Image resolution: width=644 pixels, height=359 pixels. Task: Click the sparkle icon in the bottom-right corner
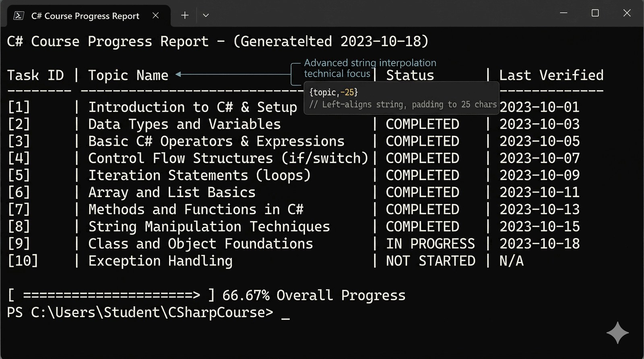617,332
